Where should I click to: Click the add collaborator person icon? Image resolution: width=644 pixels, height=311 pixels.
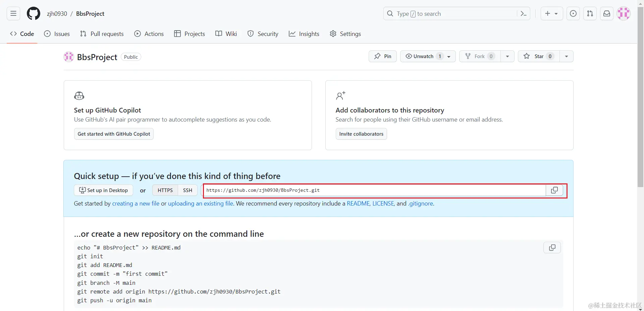[x=341, y=96]
